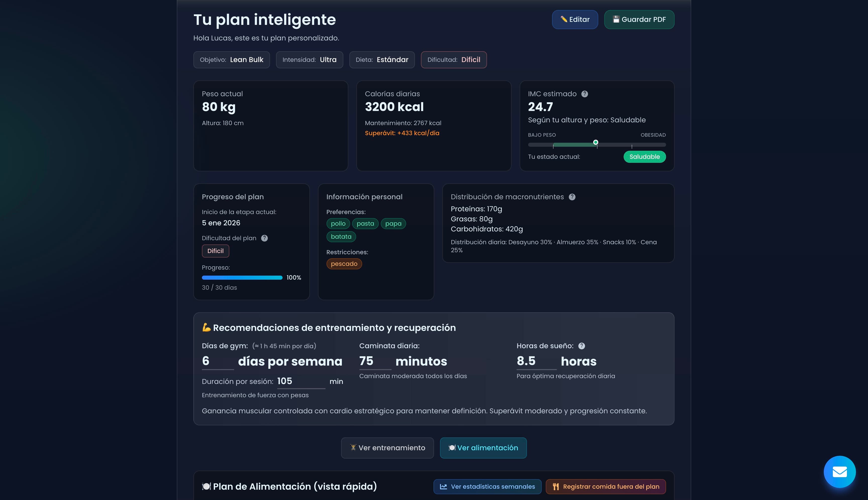Toggle the pescado restriction tag
The height and width of the screenshot is (500, 868).
(x=344, y=263)
